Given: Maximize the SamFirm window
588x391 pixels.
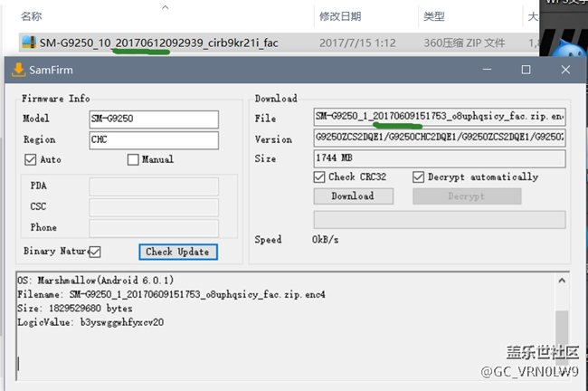Looking at the screenshot, I should [x=526, y=70].
